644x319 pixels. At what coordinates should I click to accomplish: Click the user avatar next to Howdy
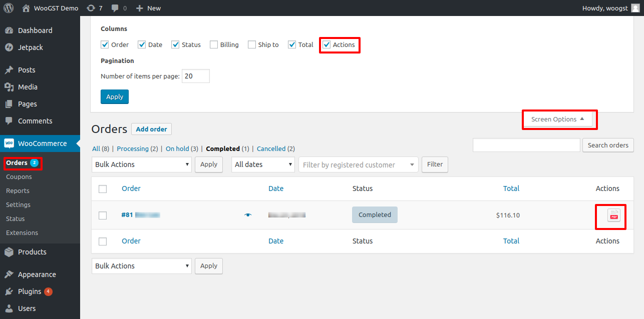635,8
